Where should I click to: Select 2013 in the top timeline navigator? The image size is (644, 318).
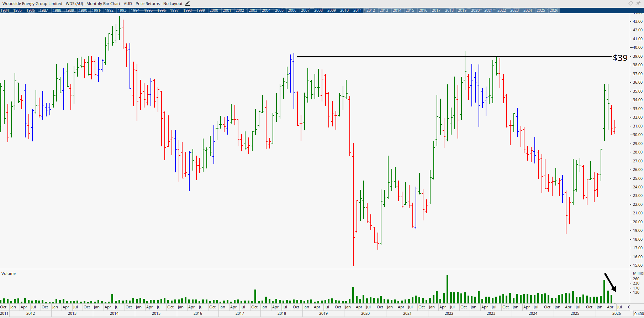pyautogui.click(x=384, y=10)
